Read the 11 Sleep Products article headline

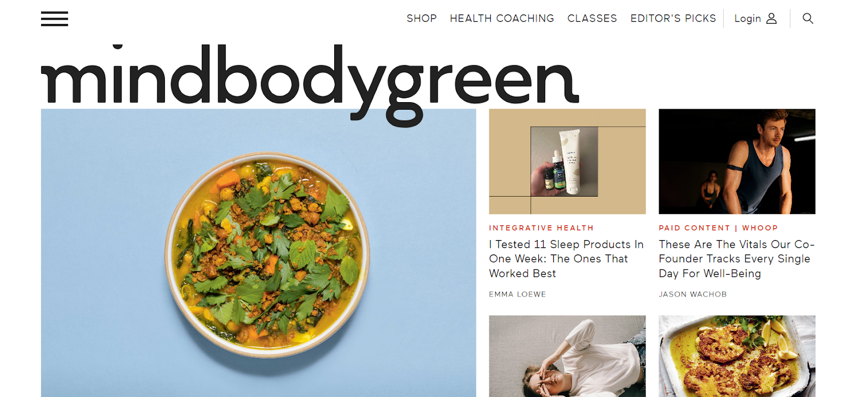point(566,259)
